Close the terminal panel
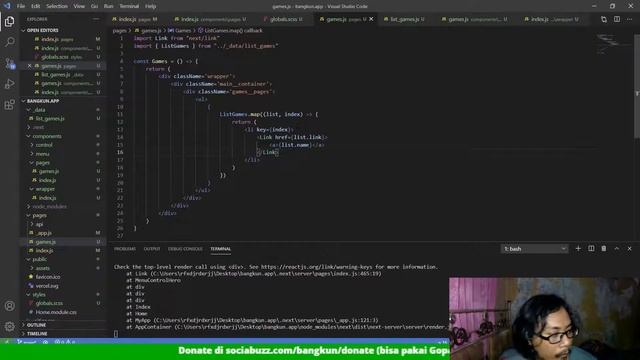The height and width of the screenshot is (360, 640). point(629,249)
